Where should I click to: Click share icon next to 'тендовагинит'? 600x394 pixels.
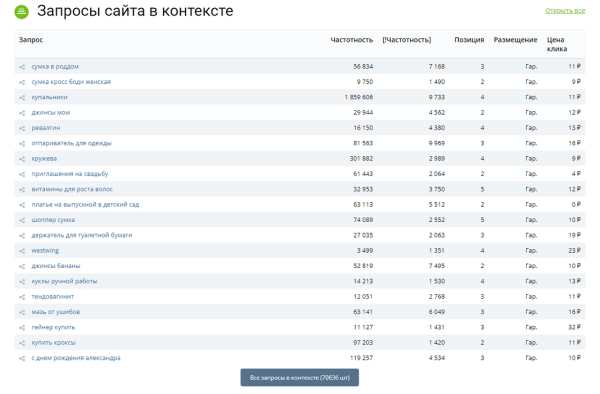click(22, 297)
